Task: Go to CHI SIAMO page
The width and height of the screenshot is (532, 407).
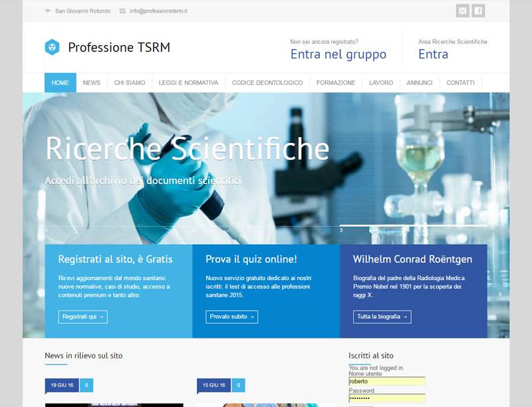Action: tap(130, 82)
